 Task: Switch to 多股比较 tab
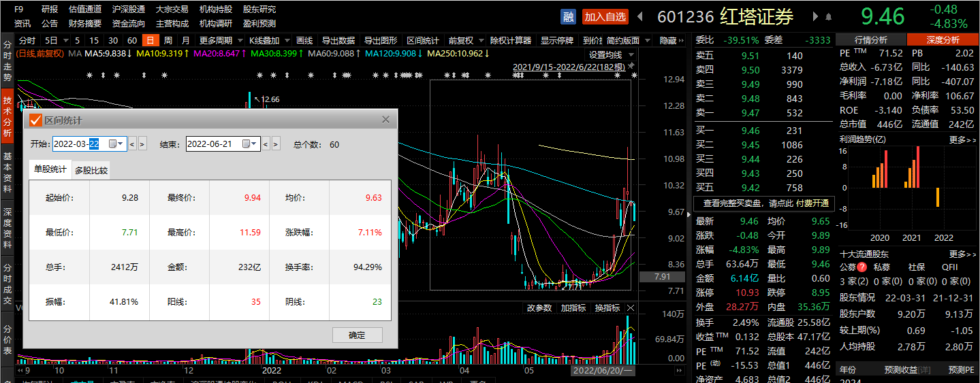[91, 170]
